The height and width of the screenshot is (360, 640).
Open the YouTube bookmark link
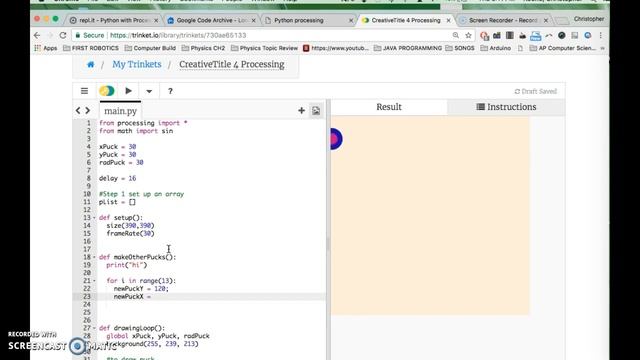pyautogui.click(x=336, y=48)
